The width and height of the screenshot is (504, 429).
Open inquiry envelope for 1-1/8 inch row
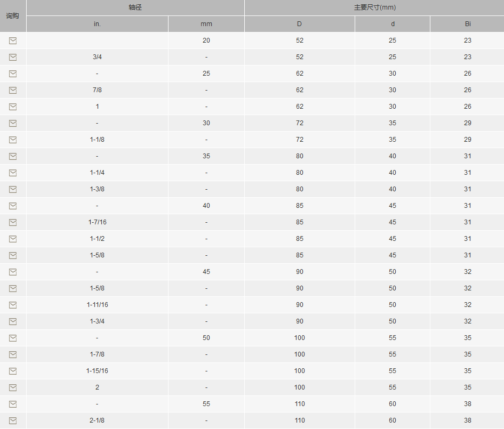(13, 140)
